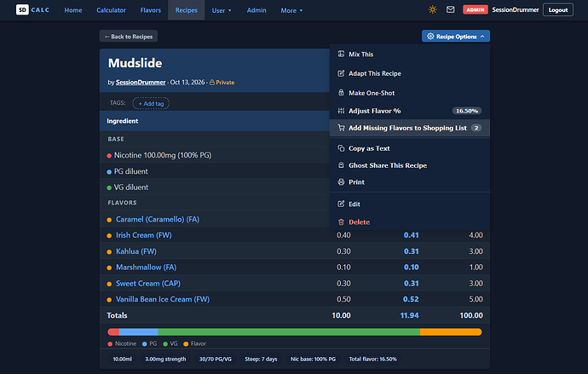Viewport: 588px width, 374px height.
Task: Click the Steep: 7 days chip
Action: (261, 359)
